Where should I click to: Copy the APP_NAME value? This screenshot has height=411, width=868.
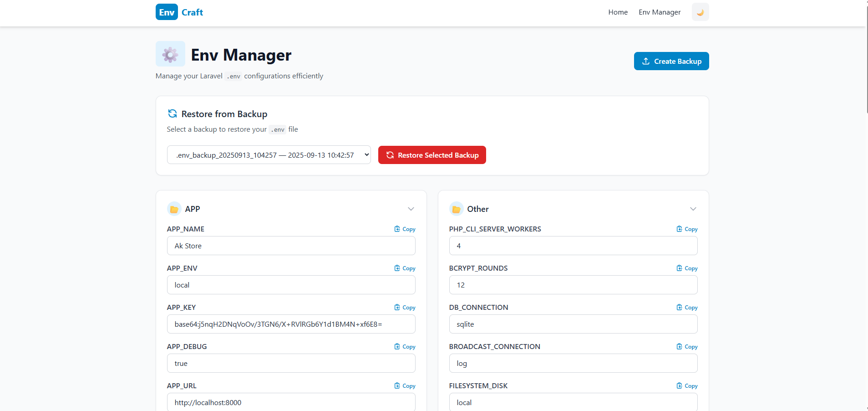pos(405,229)
